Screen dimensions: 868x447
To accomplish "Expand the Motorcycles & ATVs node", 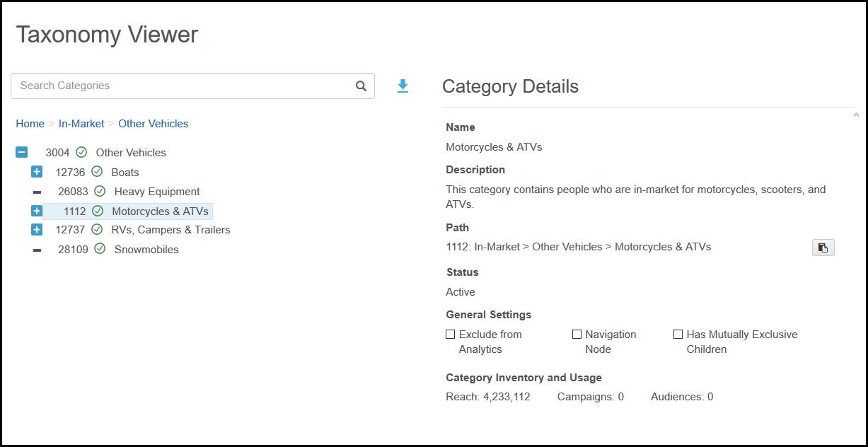I will 37,211.
